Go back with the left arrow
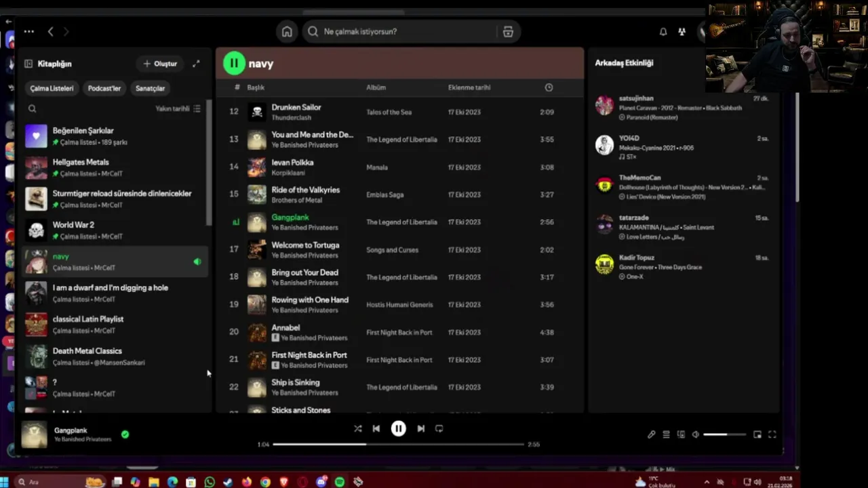Viewport: 868px width, 488px height. tap(50, 31)
